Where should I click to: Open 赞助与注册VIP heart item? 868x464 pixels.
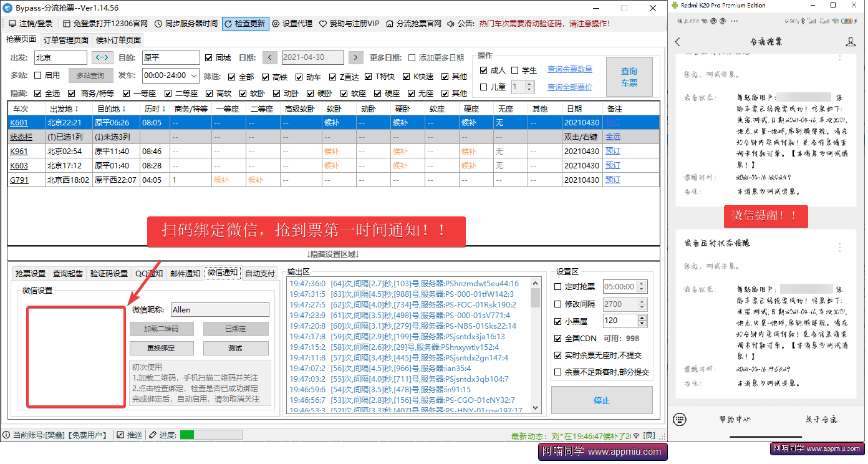pyautogui.click(x=349, y=24)
